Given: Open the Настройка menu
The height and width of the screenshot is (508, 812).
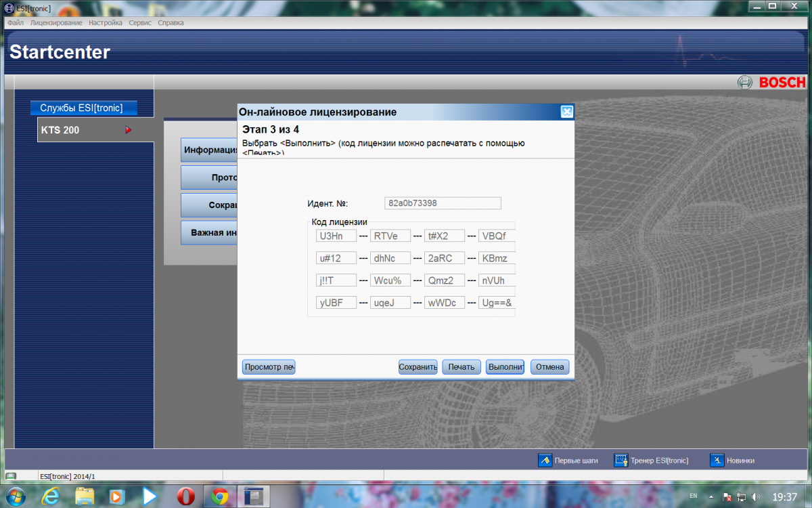Looking at the screenshot, I should tap(106, 23).
